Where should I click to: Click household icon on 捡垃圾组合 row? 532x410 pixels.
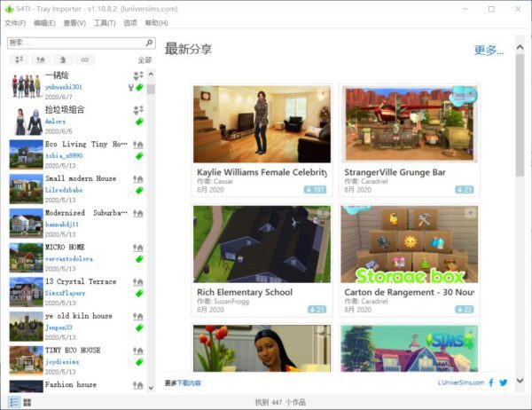[138, 110]
